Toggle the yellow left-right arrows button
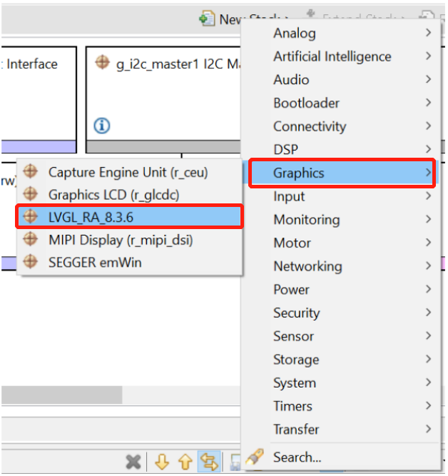448x476 pixels. click(x=209, y=462)
